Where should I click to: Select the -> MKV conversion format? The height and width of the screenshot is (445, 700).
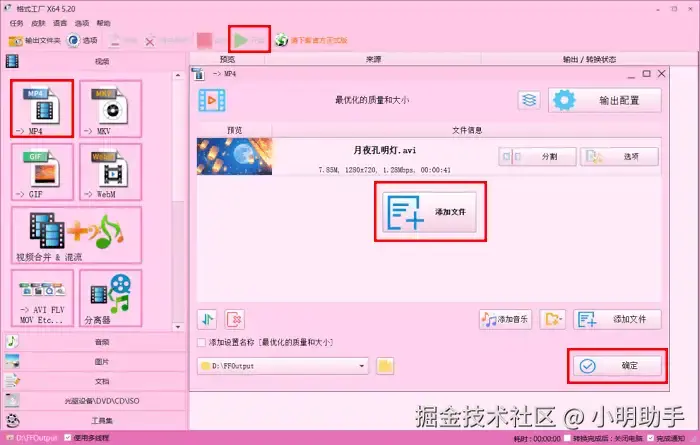click(x=111, y=108)
